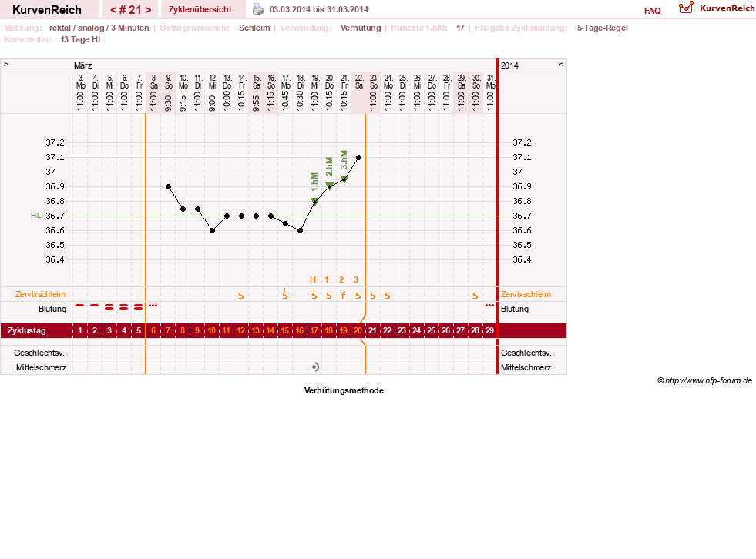
Task: Click the KurvenReich title
Action: (x=47, y=10)
